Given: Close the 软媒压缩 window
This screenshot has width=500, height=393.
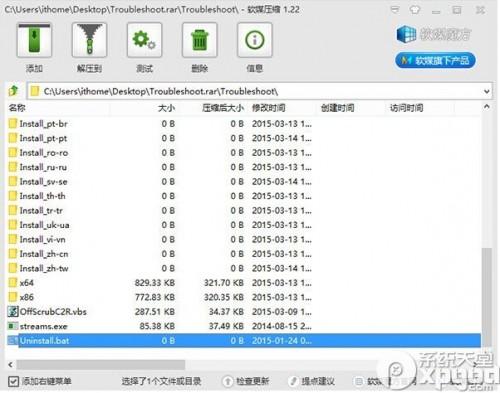Looking at the screenshot, I should pos(480,10).
